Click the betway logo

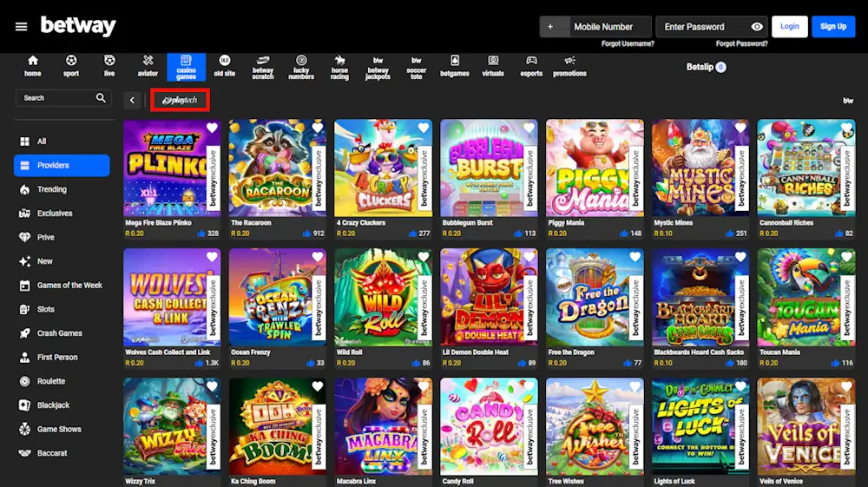(x=78, y=25)
